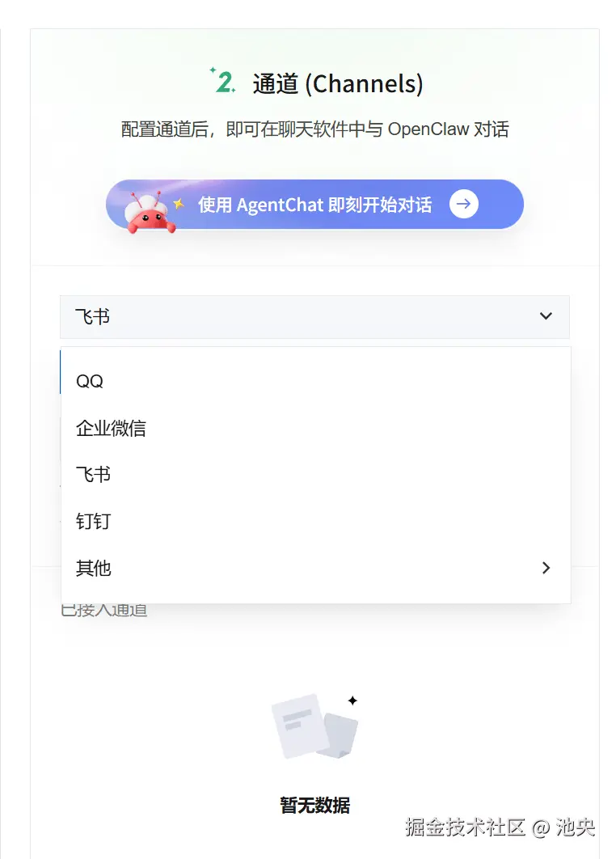Open the 飞书 channel selector box
The width and height of the screenshot is (616, 859).
(x=314, y=316)
